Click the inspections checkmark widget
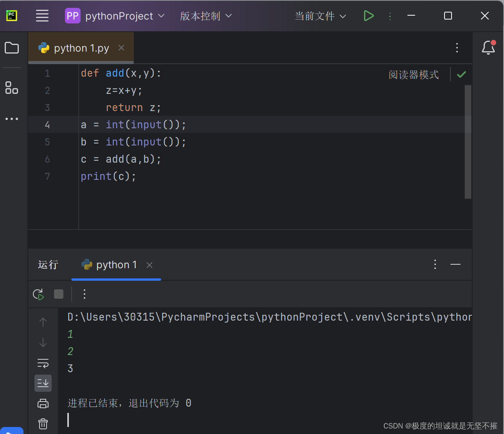 point(461,74)
